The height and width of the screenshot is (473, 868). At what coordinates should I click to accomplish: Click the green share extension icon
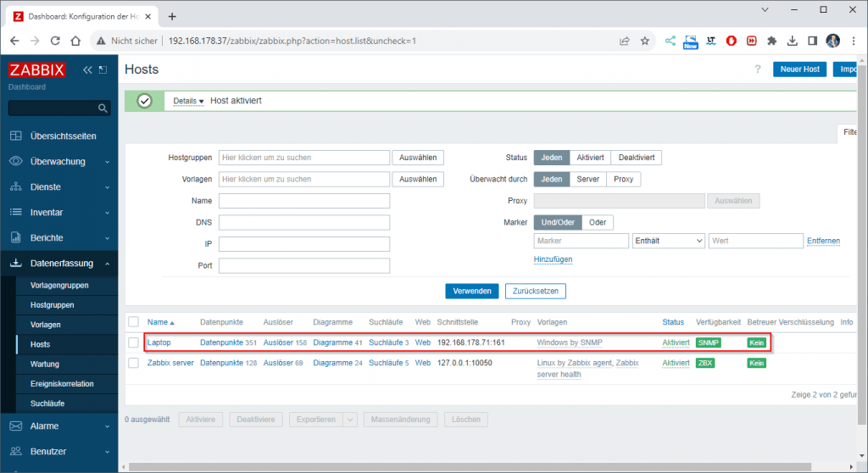tap(670, 41)
